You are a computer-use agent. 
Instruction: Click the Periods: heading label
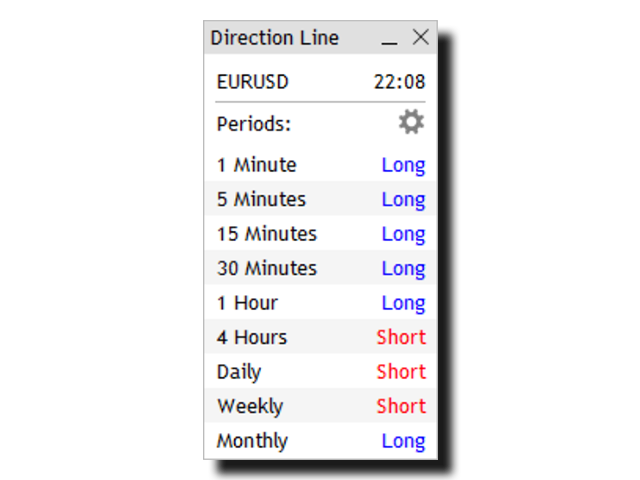(253, 124)
